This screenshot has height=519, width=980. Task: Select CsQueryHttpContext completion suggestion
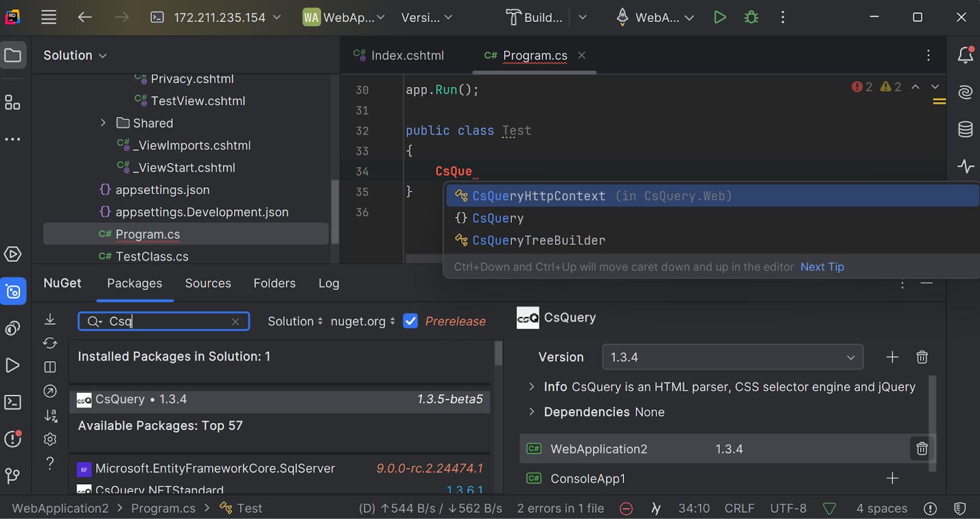tap(712, 196)
